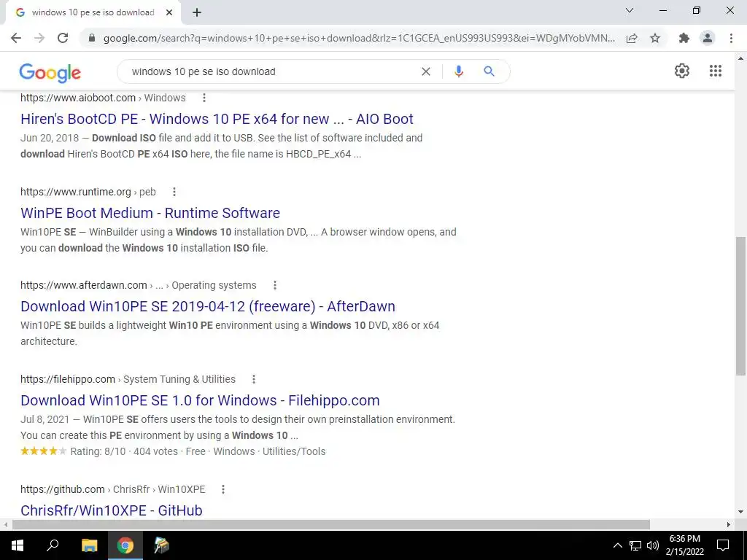The image size is (747, 560).
Task: Open options for runtime.org result
Action: [x=174, y=192]
